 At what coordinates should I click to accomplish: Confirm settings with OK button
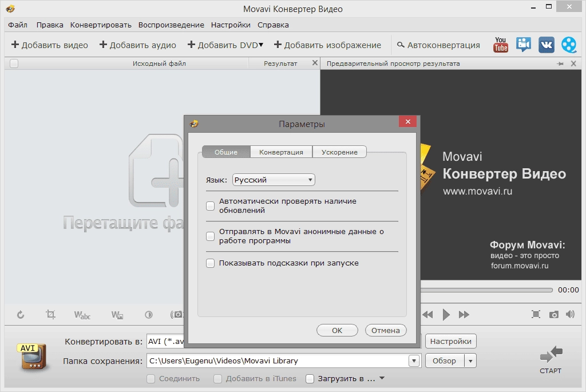337,330
